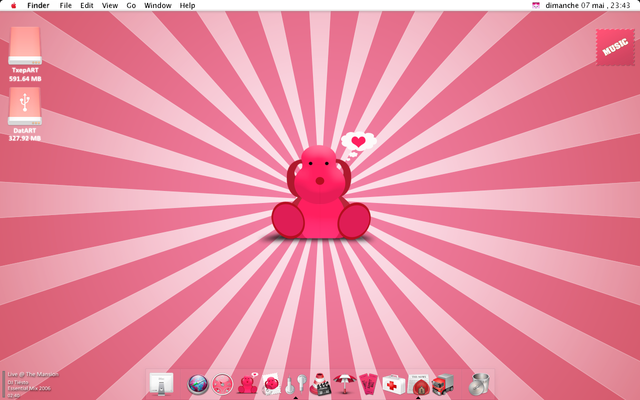Open the pink round dial icon in Dock
640x400 pixels.
tap(222, 384)
